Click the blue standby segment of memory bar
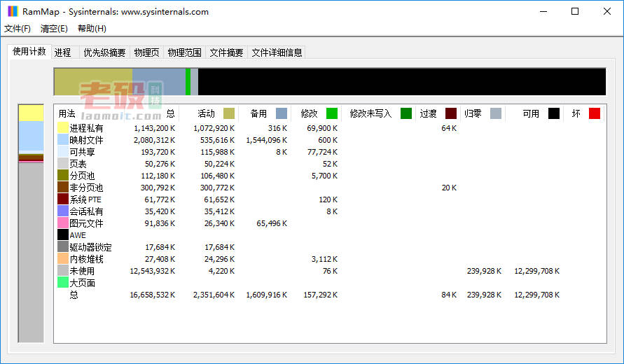The width and height of the screenshot is (624, 364). pos(159,82)
